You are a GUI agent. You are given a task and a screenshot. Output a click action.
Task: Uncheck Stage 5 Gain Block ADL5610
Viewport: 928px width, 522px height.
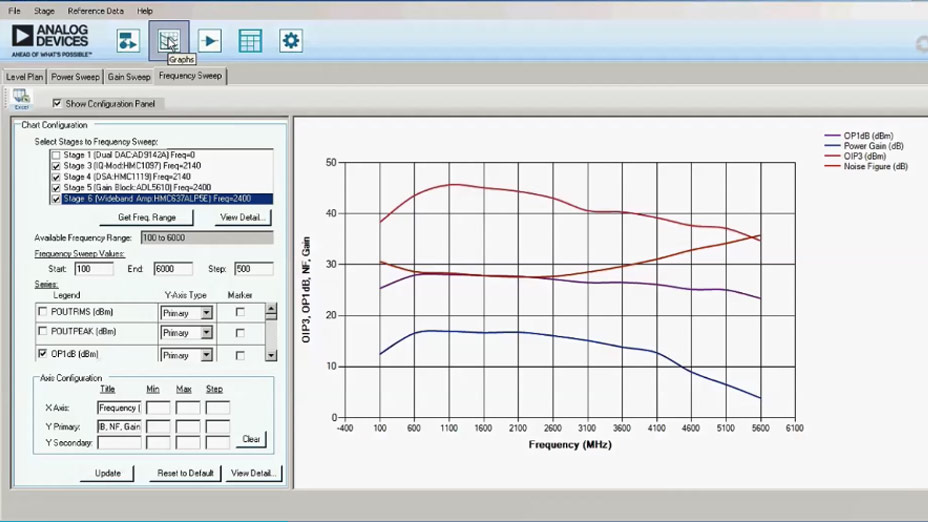56,188
